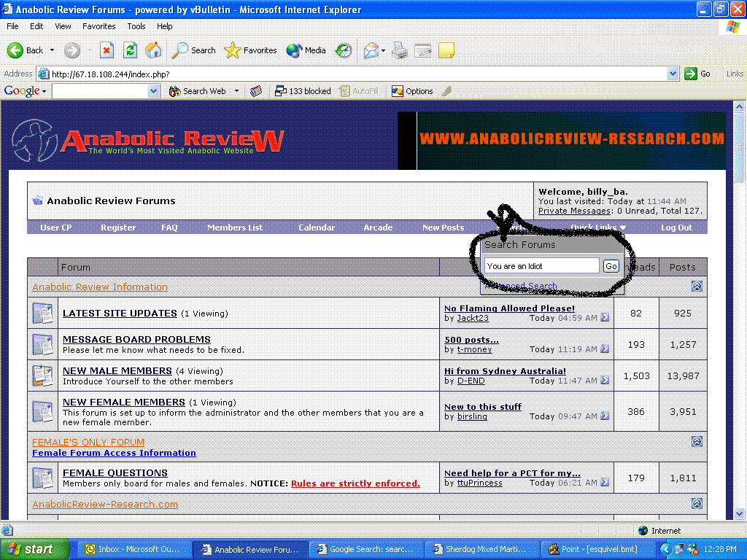Open the File menu
The image size is (747, 560).
click(x=12, y=26)
